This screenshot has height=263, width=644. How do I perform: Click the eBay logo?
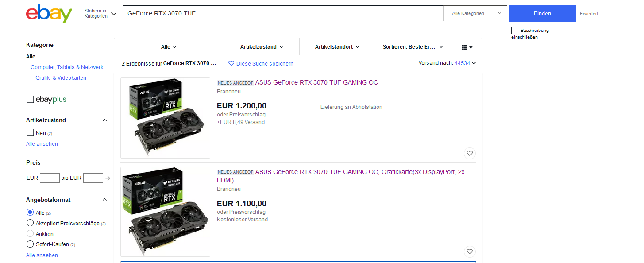coord(49,14)
